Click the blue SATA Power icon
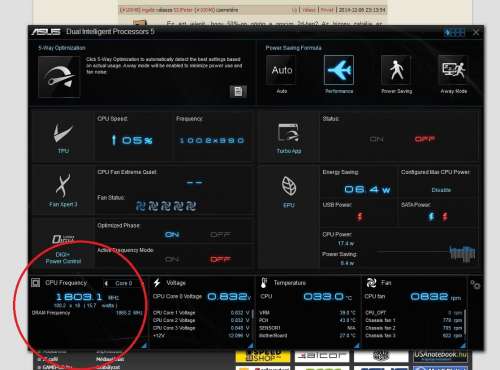500x370 pixels. (x=432, y=216)
